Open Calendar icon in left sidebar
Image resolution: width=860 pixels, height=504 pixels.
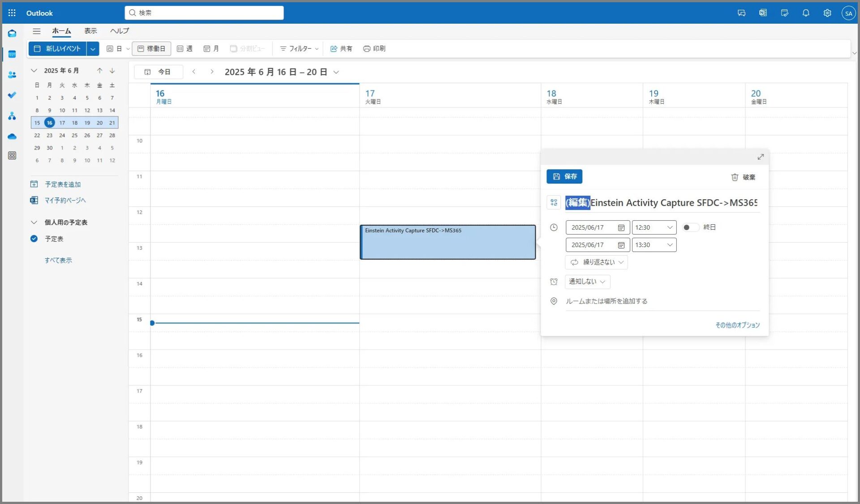pyautogui.click(x=12, y=54)
